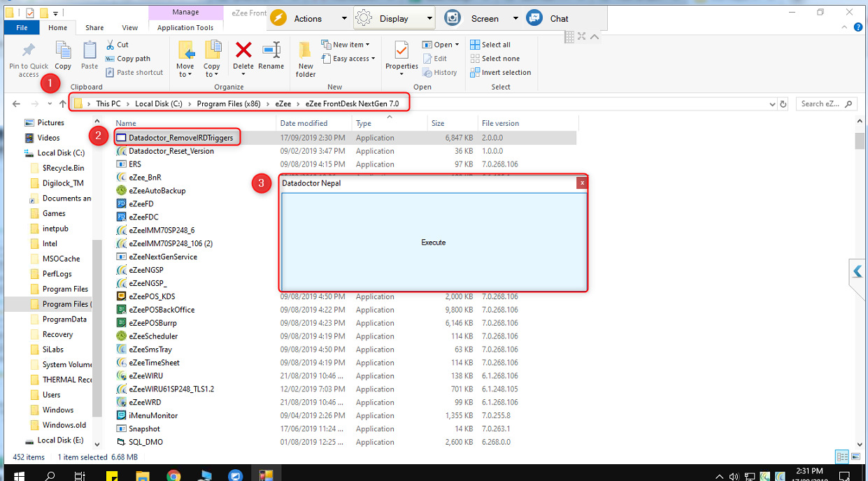Viewport: 868px width, 481px height.
Task: Click Paste shortcut in the ribbon
Action: click(x=134, y=73)
